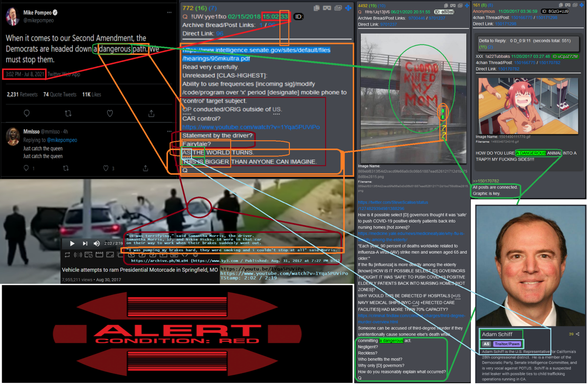Click the move arrows icon on post 4492
588x385 pixels.
tap(467, 6)
